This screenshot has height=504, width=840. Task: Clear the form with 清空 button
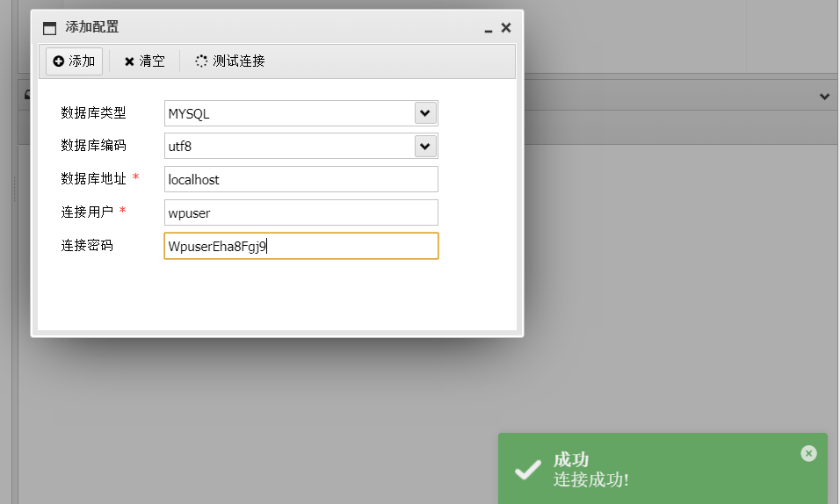pyautogui.click(x=145, y=61)
